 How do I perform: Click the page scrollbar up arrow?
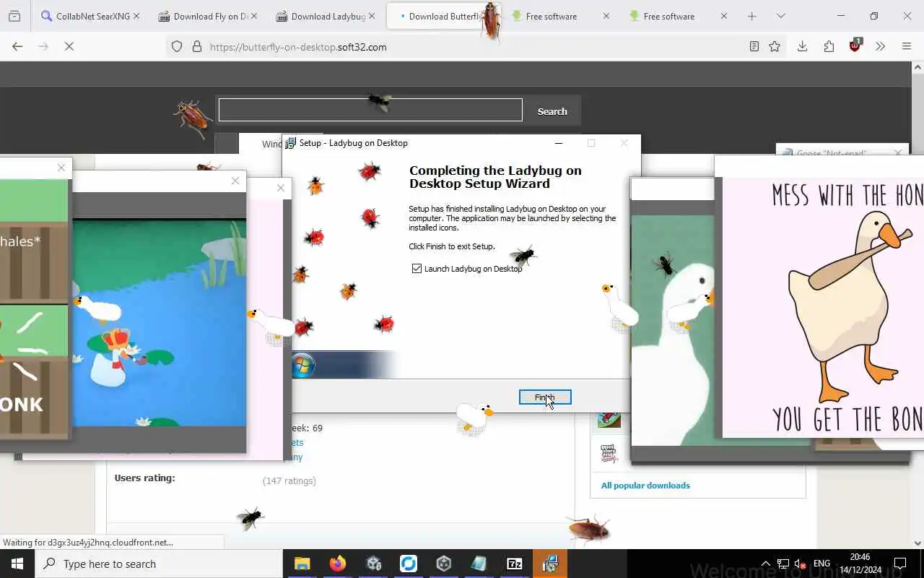[x=918, y=67]
